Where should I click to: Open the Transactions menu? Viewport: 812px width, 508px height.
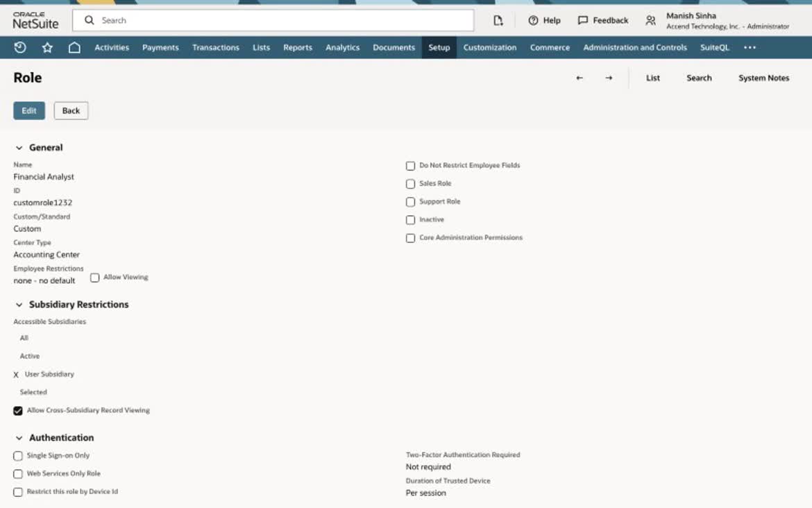(215, 48)
